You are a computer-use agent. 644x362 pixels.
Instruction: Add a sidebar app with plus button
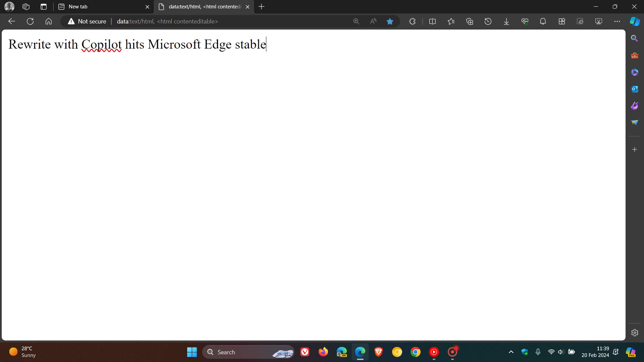(635, 149)
